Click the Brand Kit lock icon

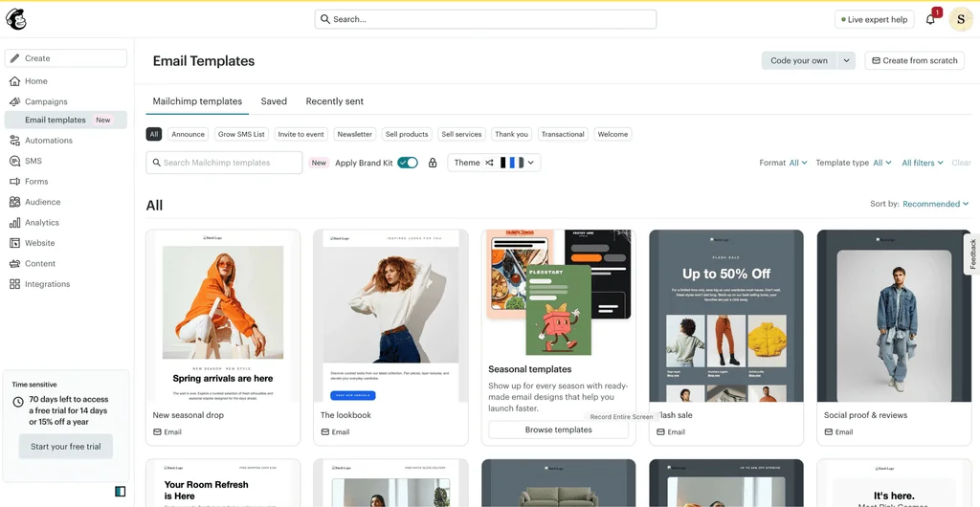click(432, 163)
